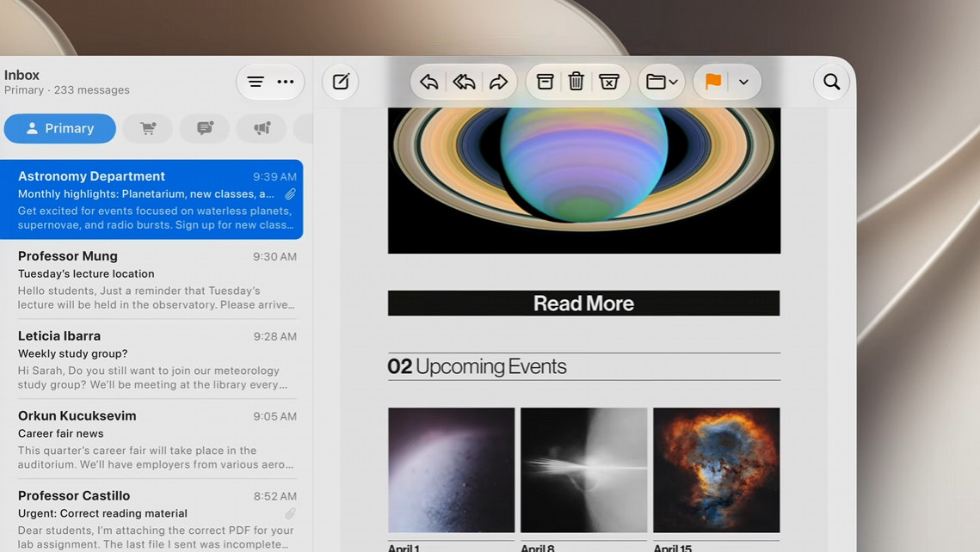Open the more options ellipsis menu

click(x=286, y=82)
